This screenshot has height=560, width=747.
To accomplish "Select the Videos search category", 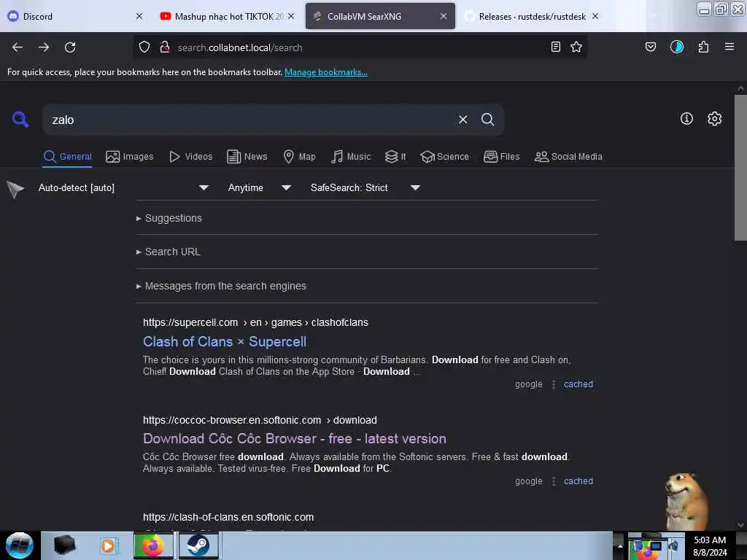I will pyautogui.click(x=191, y=157).
